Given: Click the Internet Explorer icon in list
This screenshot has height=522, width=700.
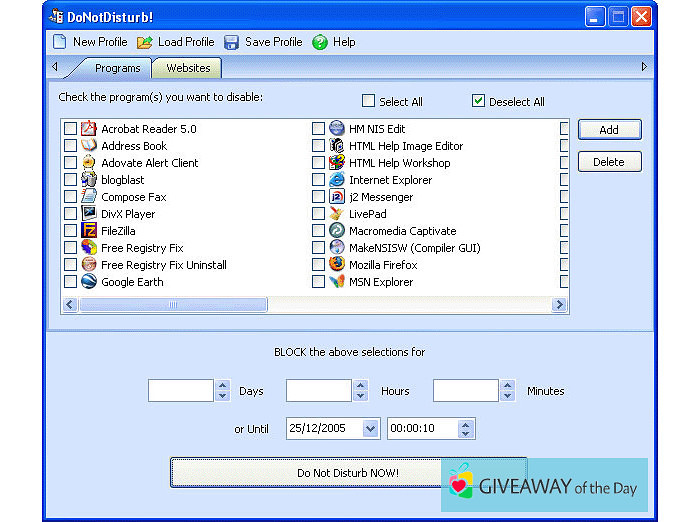Looking at the screenshot, I should [x=337, y=180].
